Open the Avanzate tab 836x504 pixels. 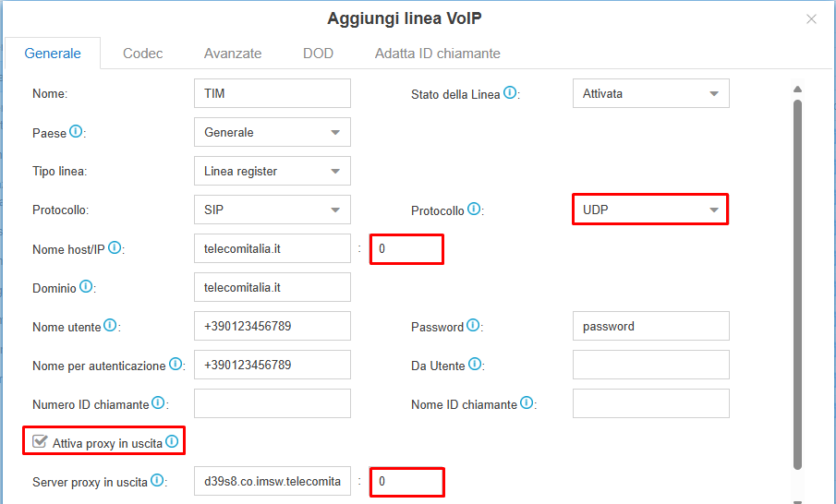point(233,54)
